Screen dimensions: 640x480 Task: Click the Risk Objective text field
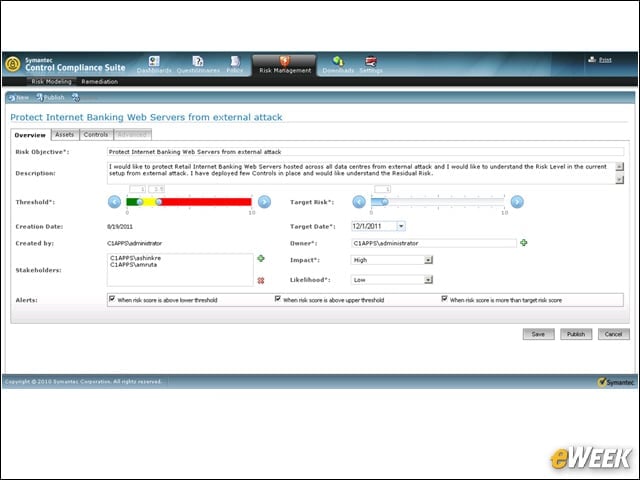365,152
